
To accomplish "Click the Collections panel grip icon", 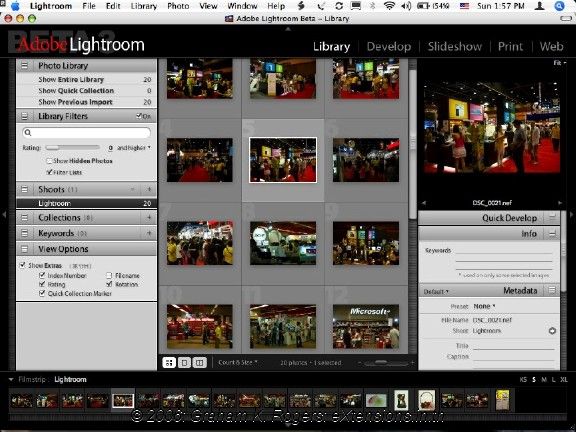I will pos(25,218).
